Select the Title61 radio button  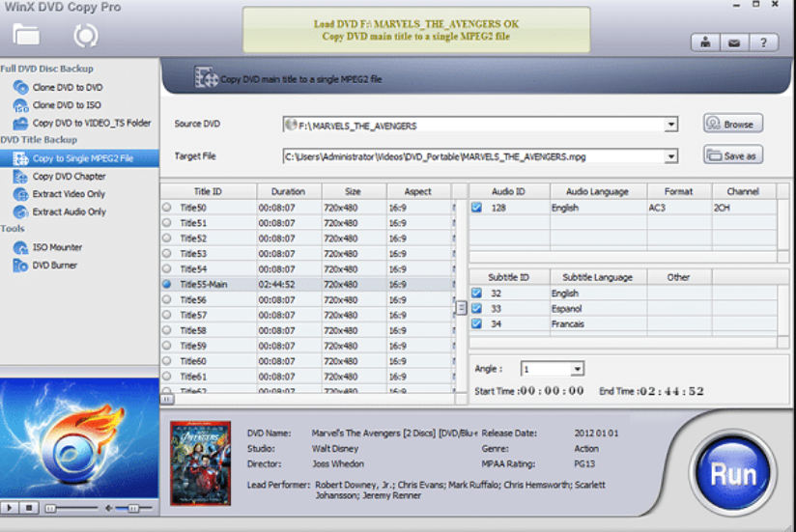[166, 377]
